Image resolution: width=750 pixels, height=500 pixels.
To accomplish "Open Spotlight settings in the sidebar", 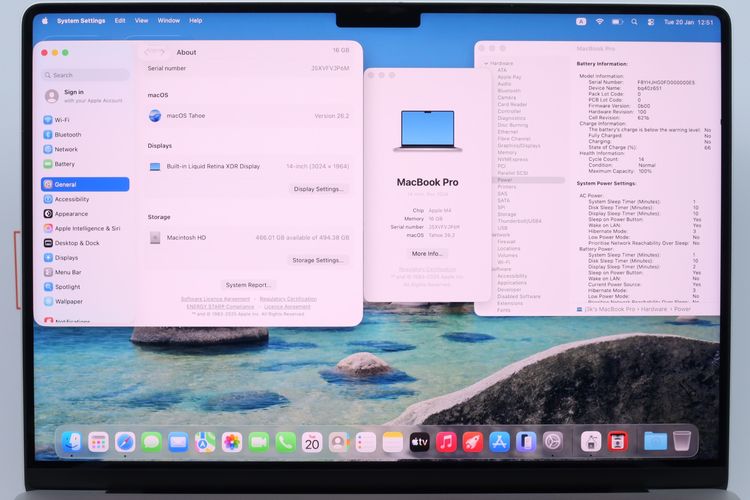I will coord(62,287).
